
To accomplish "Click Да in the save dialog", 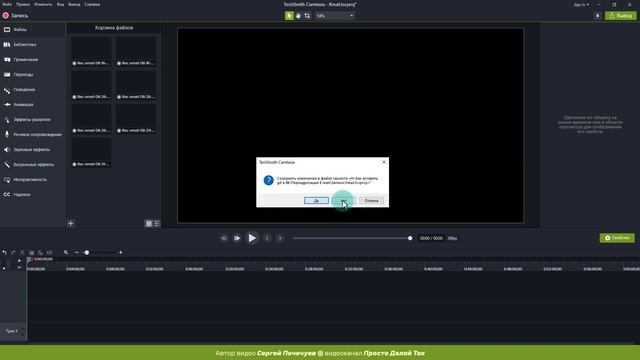I will tap(316, 200).
